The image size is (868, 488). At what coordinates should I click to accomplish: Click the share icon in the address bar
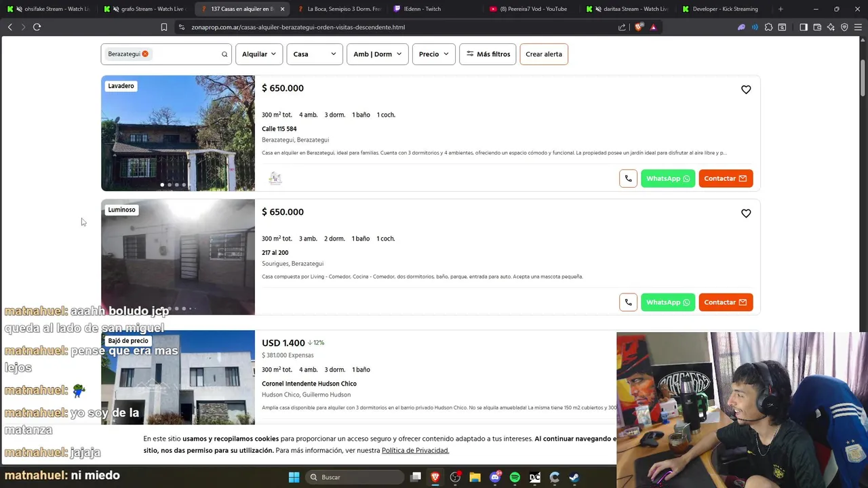pyautogui.click(x=622, y=27)
